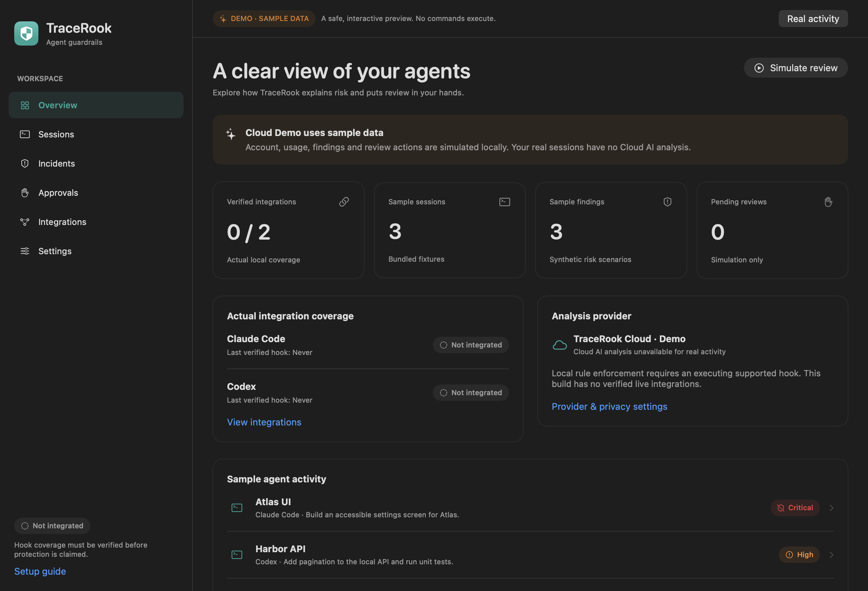
Task: Click the circle icon in Codex status badge
Action: click(443, 393)
